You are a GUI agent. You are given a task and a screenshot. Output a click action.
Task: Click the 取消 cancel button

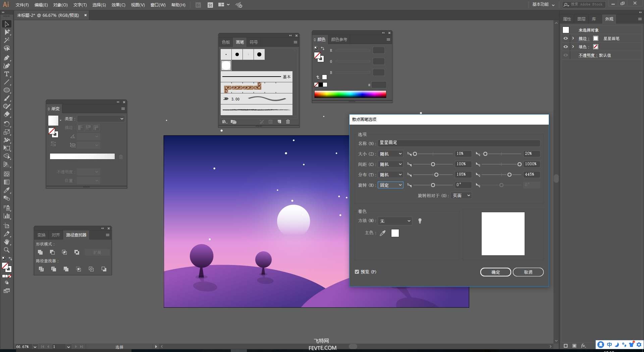(528, 272)
